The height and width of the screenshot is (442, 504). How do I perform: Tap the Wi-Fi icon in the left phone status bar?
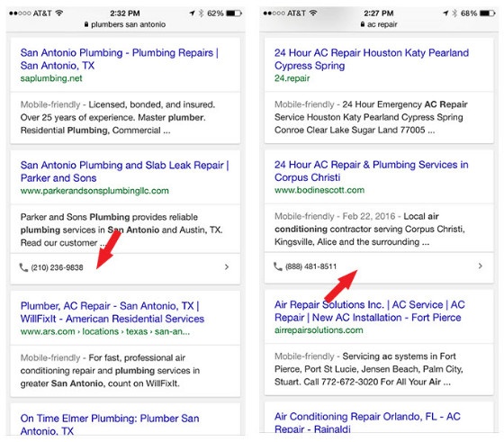(x=58, y=14)
